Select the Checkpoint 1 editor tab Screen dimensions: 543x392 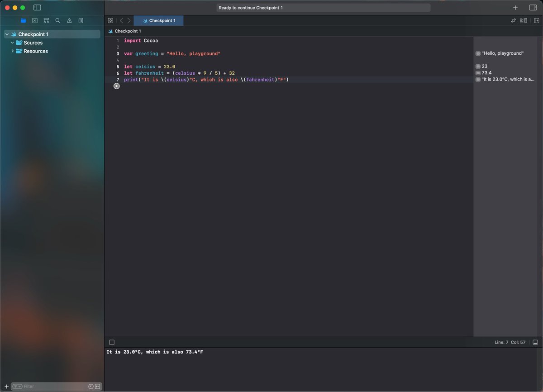tap(158, 20)
